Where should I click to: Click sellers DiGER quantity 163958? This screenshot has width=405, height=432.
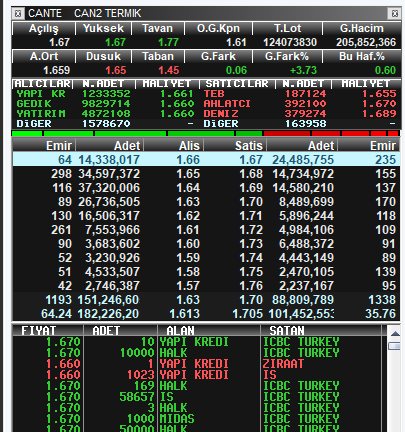pyautogui.click(x=305, y=124)
